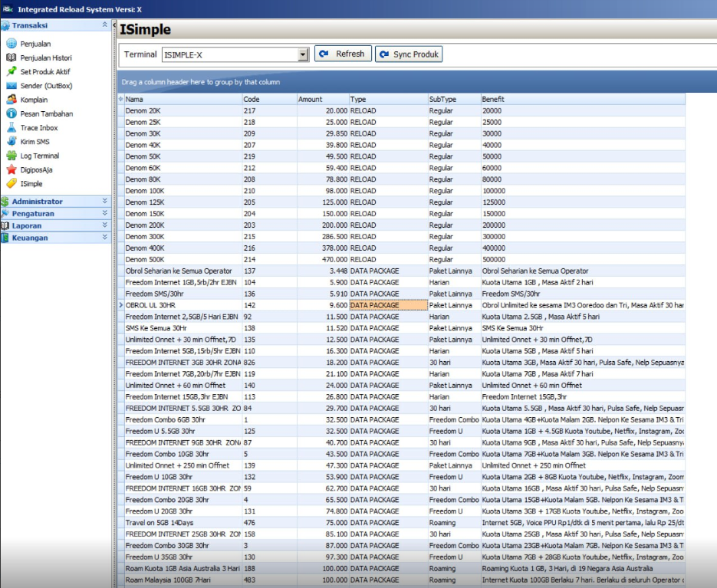Open the Keuangan panel group

[105, 238]
